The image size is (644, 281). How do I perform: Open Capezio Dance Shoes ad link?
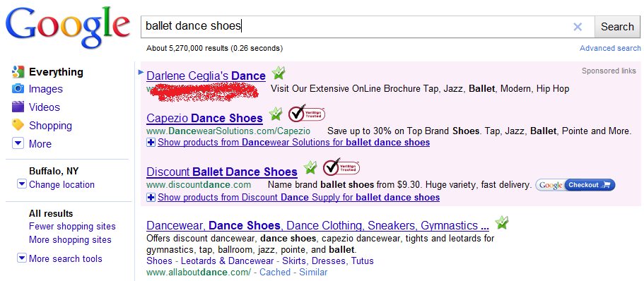coord(204,119)
